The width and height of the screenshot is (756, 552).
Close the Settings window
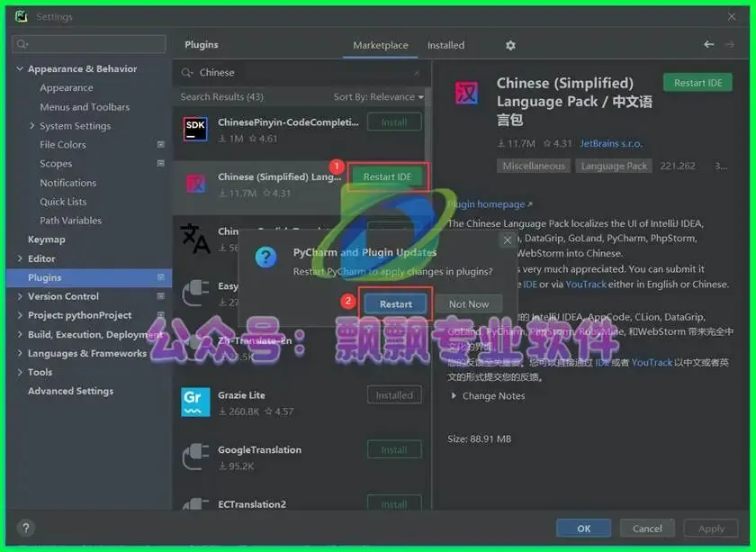tap(732, 17)
